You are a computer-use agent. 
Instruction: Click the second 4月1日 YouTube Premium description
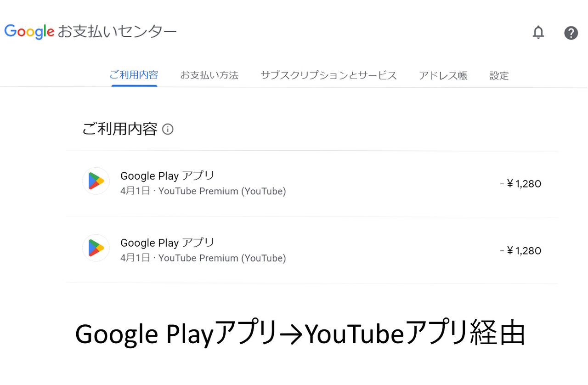(x=203, y=258)
